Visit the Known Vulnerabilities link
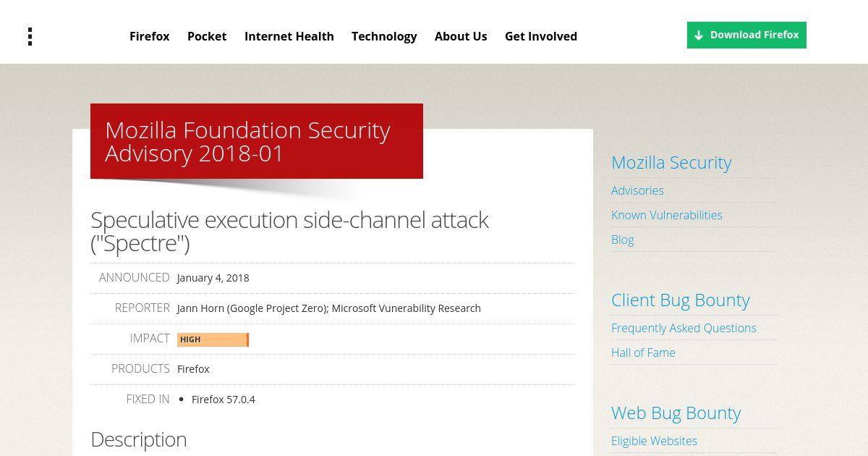This screenshot has width=868, height=456. coord(667,215)
